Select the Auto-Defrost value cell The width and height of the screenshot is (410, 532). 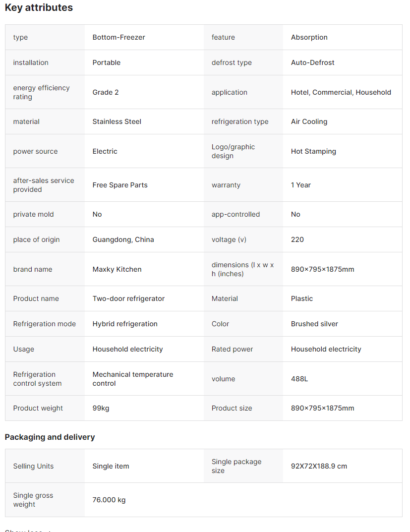click(313, 62)
